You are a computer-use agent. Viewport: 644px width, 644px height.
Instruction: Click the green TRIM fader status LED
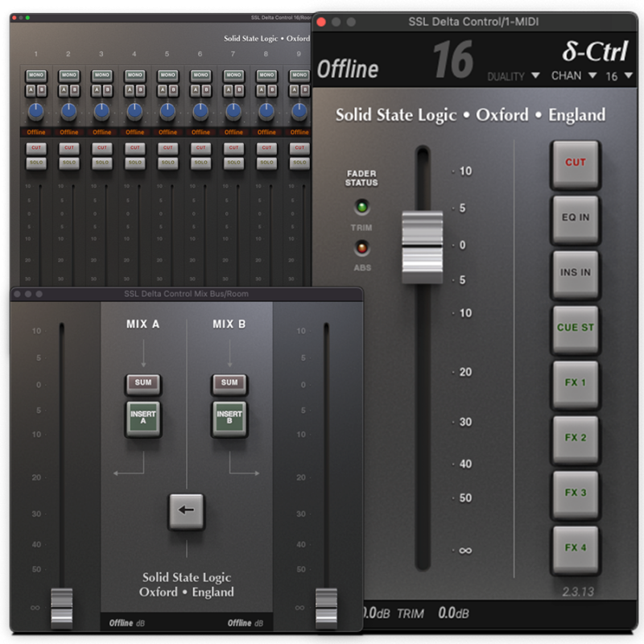click(x=361, y=208)
